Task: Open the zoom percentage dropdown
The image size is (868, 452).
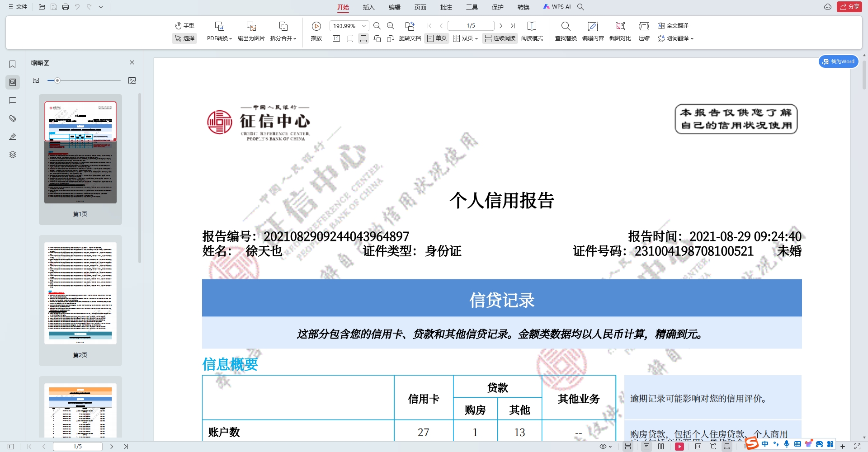Action: click(363, 26)
